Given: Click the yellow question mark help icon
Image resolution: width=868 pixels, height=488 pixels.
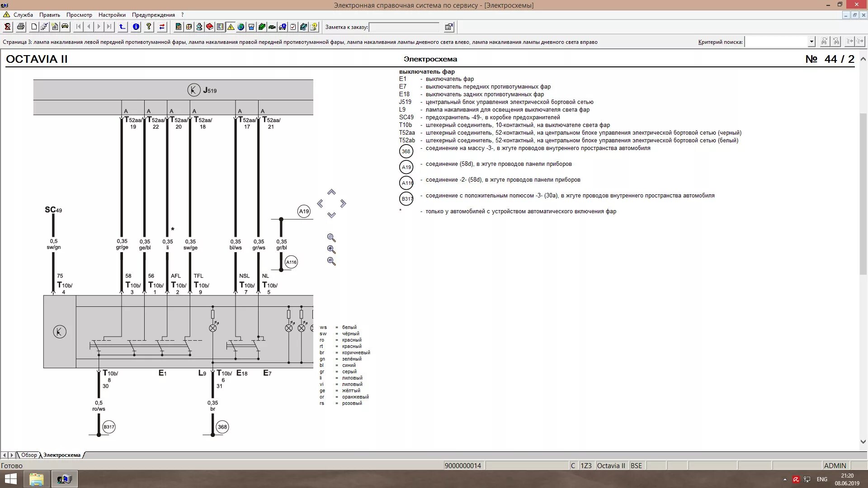Looking at the screenshot, I should coord(149,27).
